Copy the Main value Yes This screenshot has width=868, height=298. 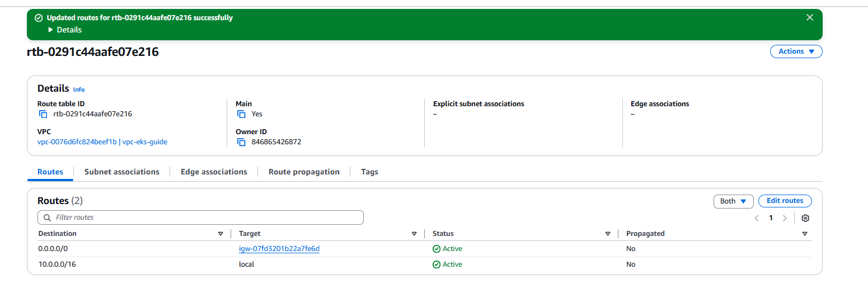(x=241, y=114)
